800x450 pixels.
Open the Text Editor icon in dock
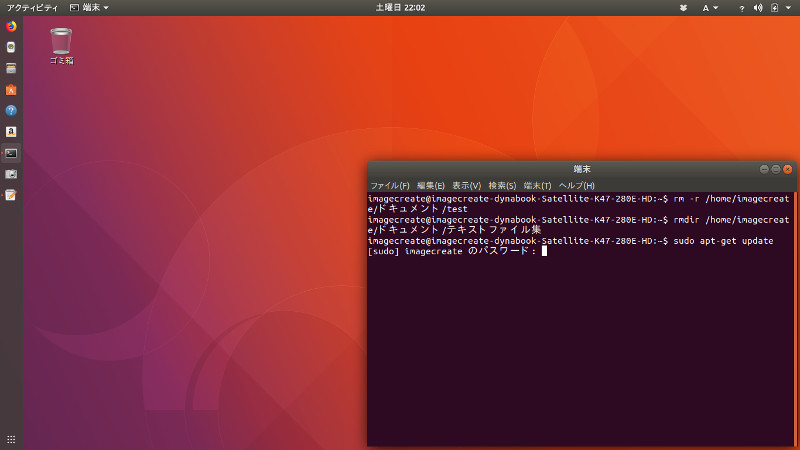(x=11, y=195)
